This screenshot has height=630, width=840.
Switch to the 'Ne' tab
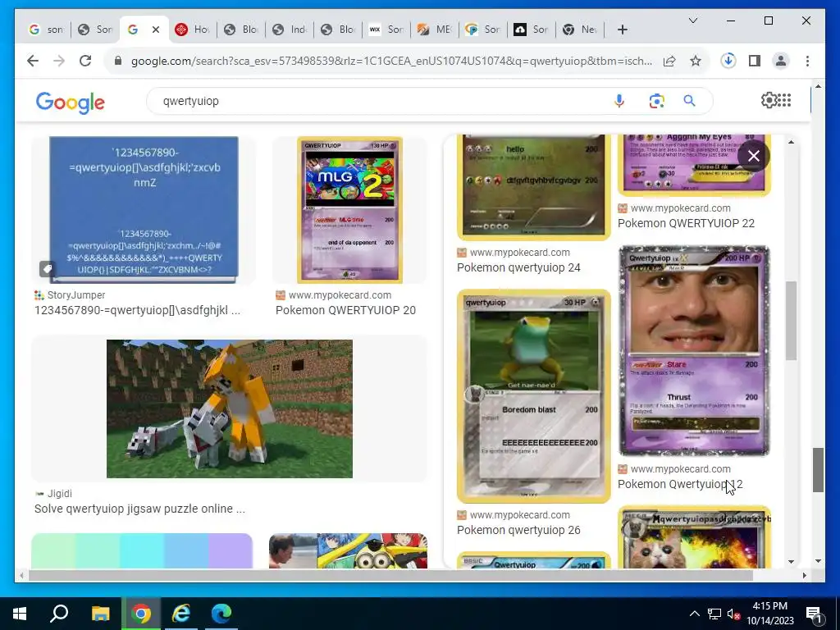coord(580,30)
